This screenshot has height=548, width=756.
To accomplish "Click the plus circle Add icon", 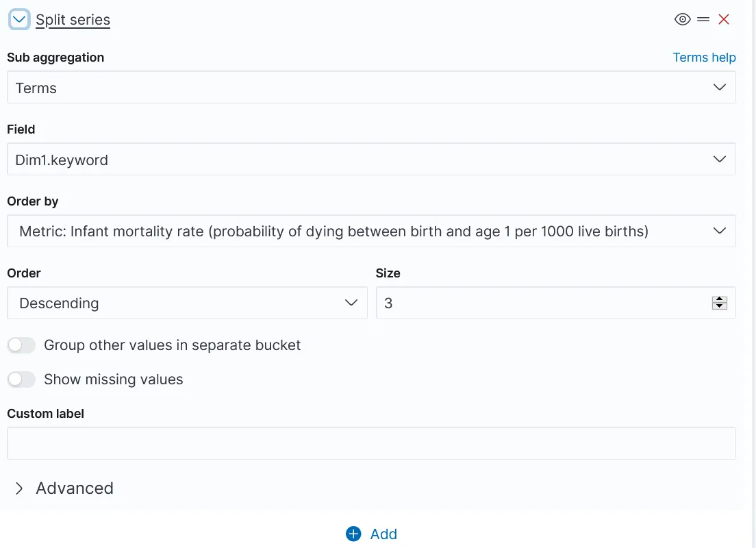I will tap(353, 534).
